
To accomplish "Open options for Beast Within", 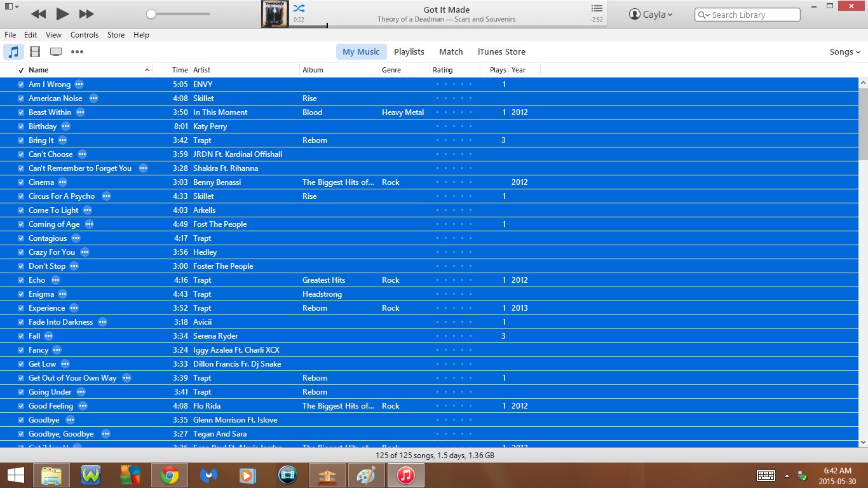I will (x=80, y=112).
